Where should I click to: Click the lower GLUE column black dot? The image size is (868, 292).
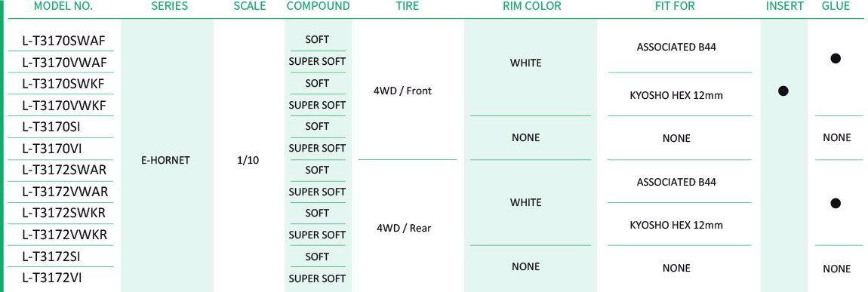tap(836, 204)
